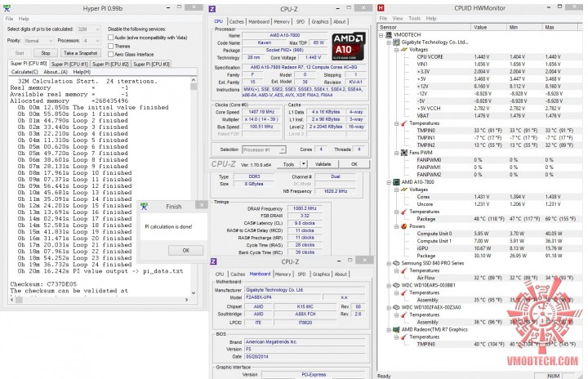Screen dimensions: 588x379
Task: Click the CPU-Z icon in lower Mainboard window
Action: click(213, 261)
